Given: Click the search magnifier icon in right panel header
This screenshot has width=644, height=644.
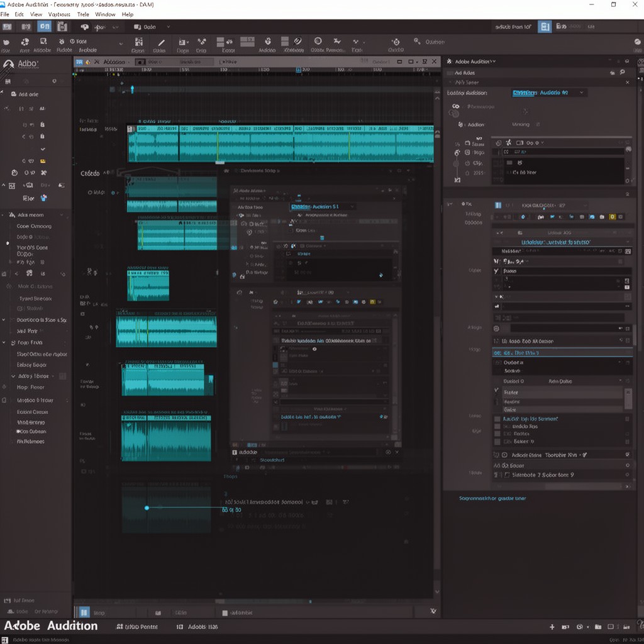Looking at the screenshot, I should click(623, 72).
